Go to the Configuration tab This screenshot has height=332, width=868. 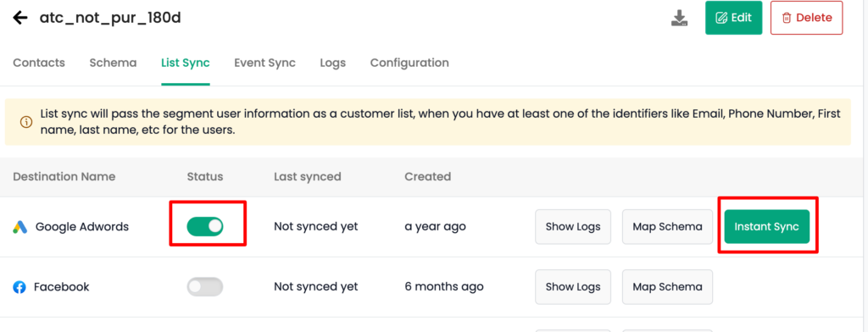point(409,63)
